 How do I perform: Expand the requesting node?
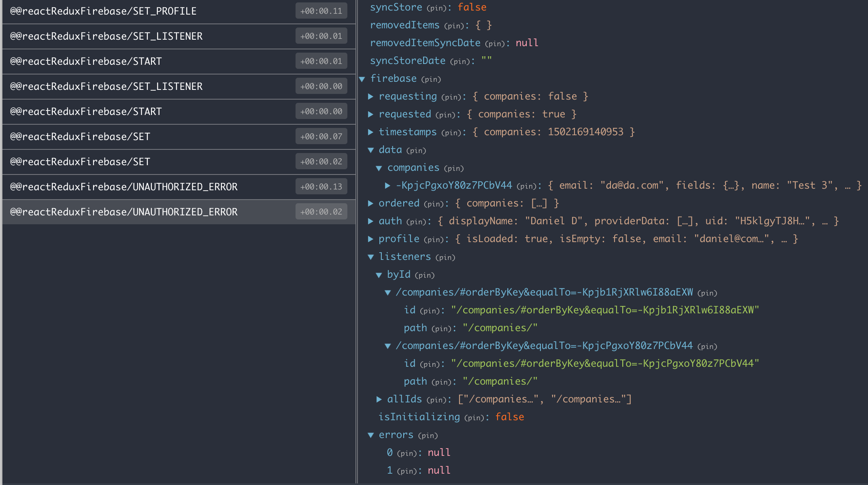point(370,96)
